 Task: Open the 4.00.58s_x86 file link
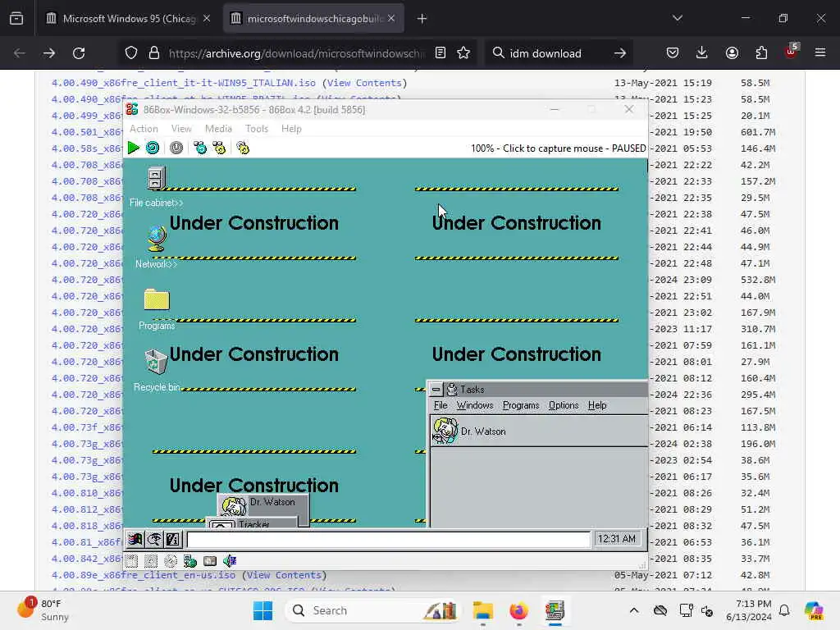tap(87, 148)
